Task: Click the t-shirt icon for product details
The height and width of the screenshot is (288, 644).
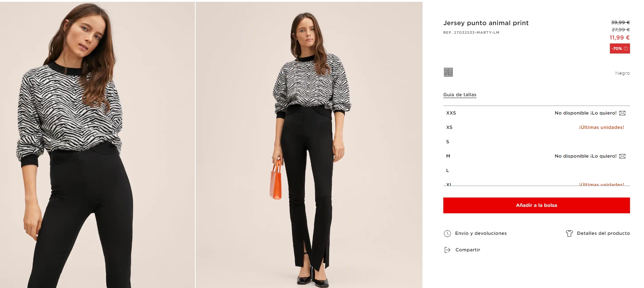Action: [569, 233]
